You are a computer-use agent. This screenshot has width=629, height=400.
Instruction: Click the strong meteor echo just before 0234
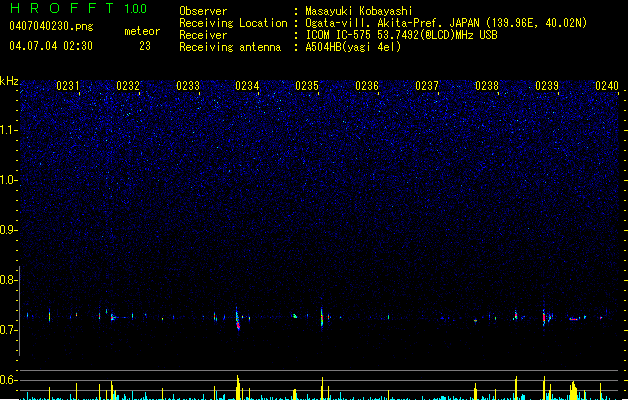click(237, 319)
